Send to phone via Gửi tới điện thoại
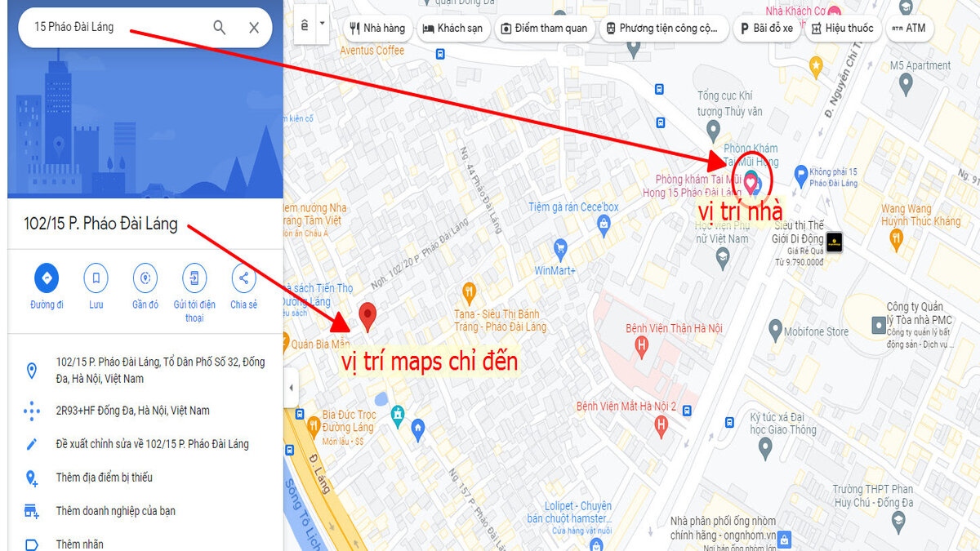The image size is (980, 551). (x=194, y=278)
